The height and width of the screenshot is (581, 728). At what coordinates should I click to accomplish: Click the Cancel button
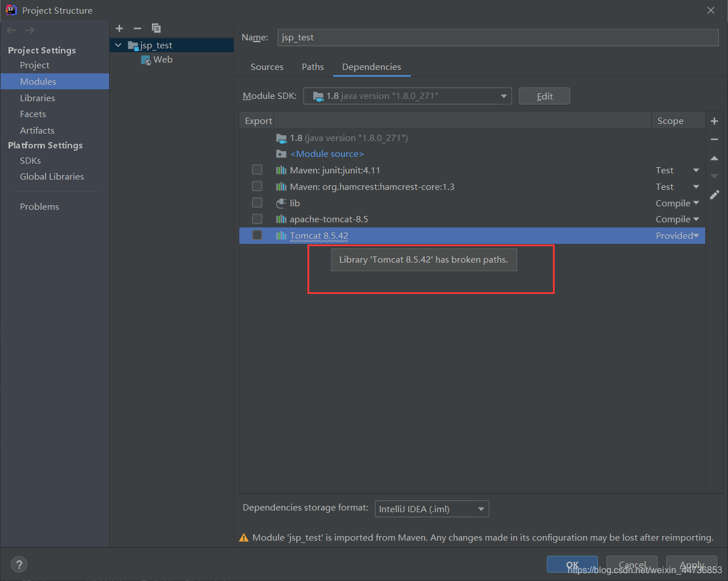[632, 565]
